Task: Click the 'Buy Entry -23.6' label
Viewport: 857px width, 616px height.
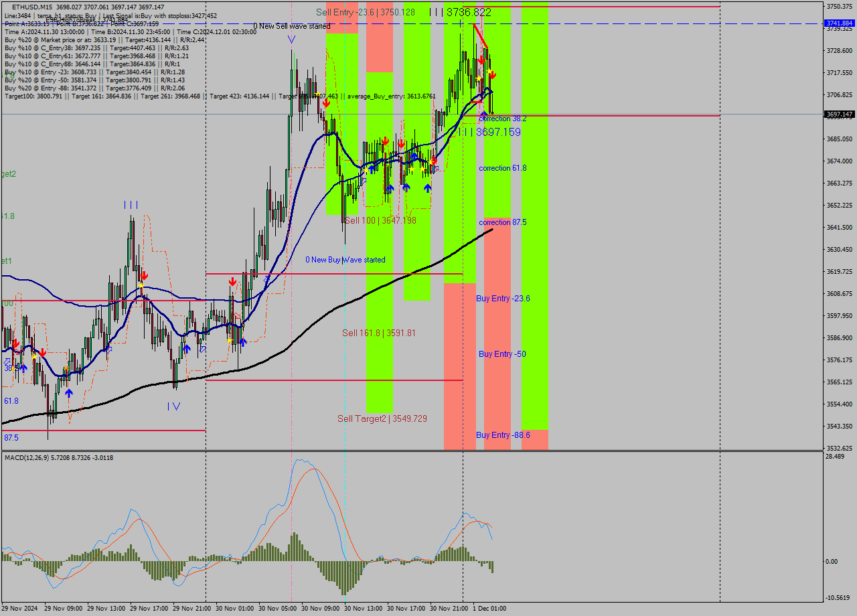Action: [x=503, y=299]
